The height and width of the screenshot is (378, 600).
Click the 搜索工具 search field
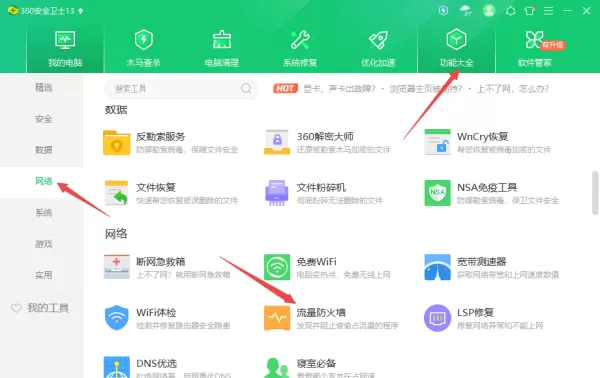[x=181, y=89]
